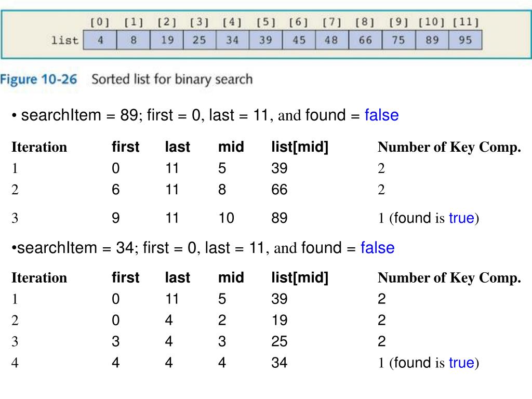Click 'last' header of the searchItem 34 table

(x=178, y=277)
